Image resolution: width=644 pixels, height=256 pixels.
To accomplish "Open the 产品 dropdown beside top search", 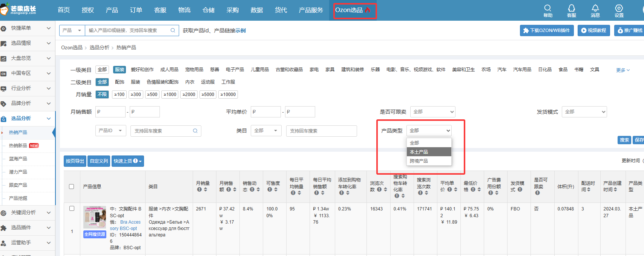I will [x=72, y=30].
